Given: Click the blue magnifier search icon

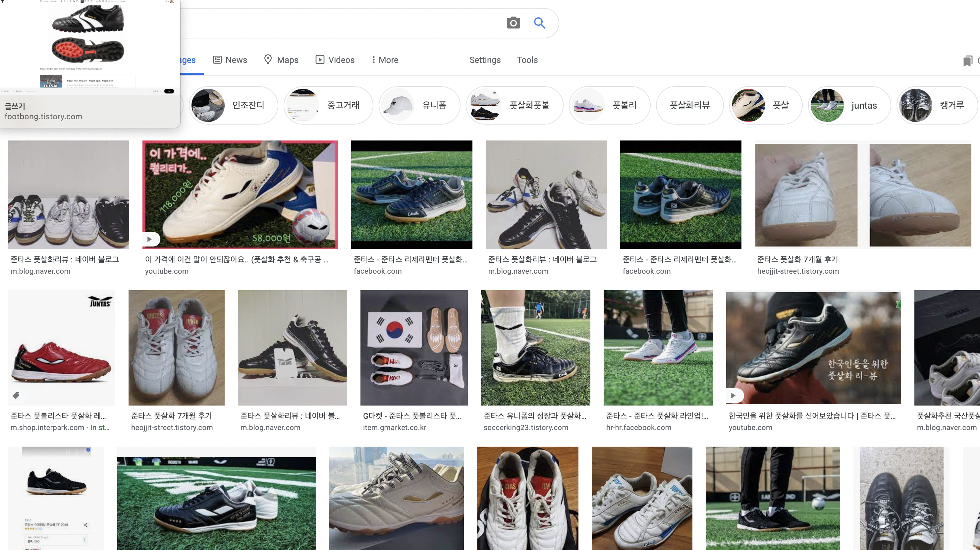Looking at the screenshot, I should pyautogui.click(x=539, y=23).
